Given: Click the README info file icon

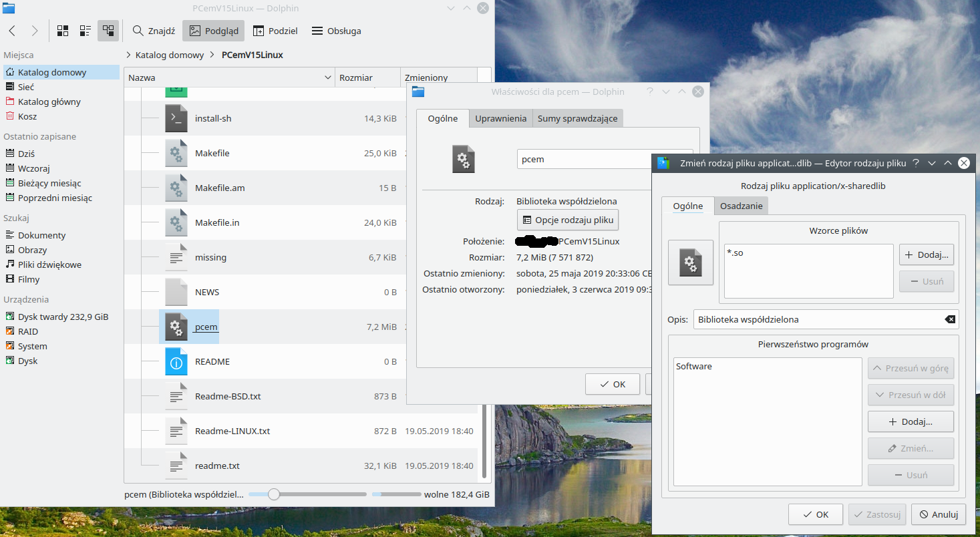Looking at the screenshot, I should coord(176,361).
